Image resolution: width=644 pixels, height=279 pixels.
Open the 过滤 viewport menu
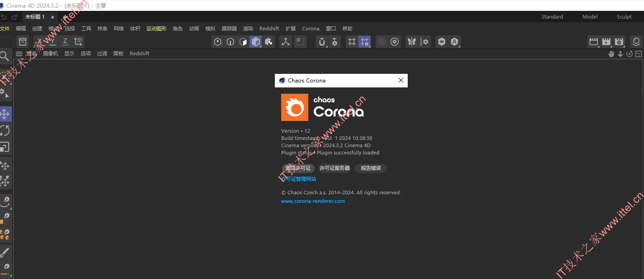102,53
